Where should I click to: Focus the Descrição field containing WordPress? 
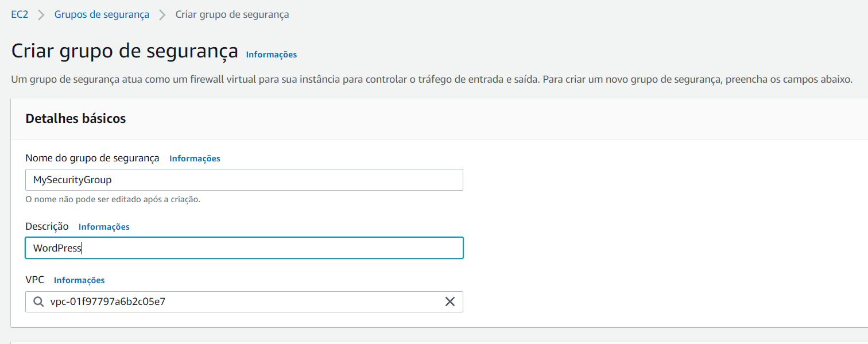pyautogui.click(x=243, y=248)
